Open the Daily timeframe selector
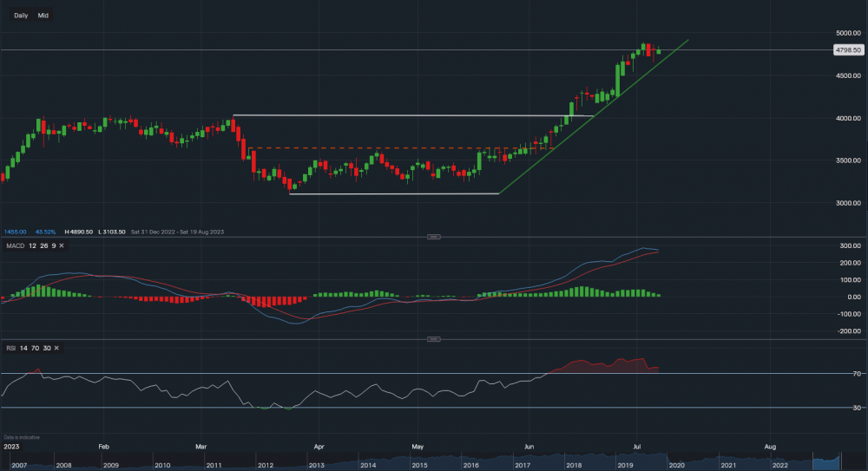Viewport: 868px width, 471px height. 21,16
